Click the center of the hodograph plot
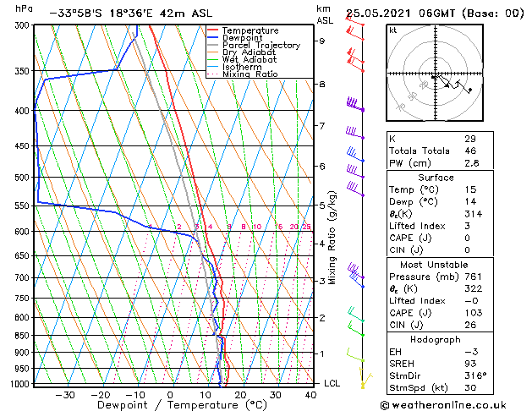 436,74
